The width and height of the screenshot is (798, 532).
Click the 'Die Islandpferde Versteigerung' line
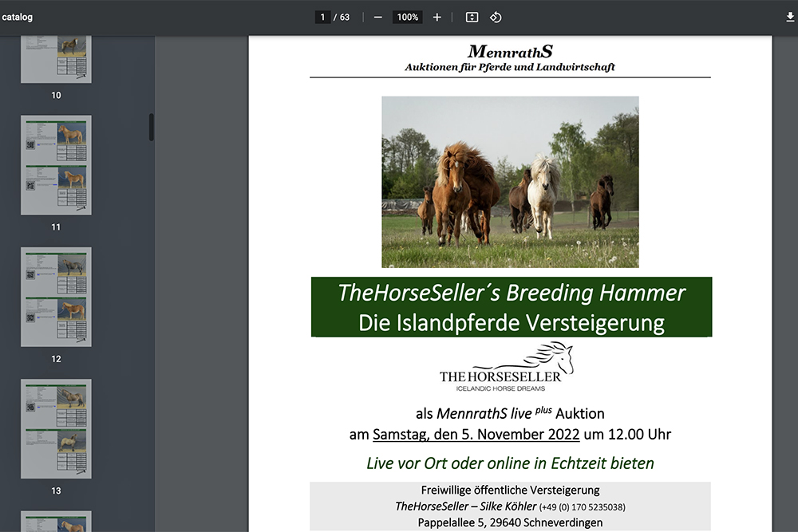pos(512,322)
